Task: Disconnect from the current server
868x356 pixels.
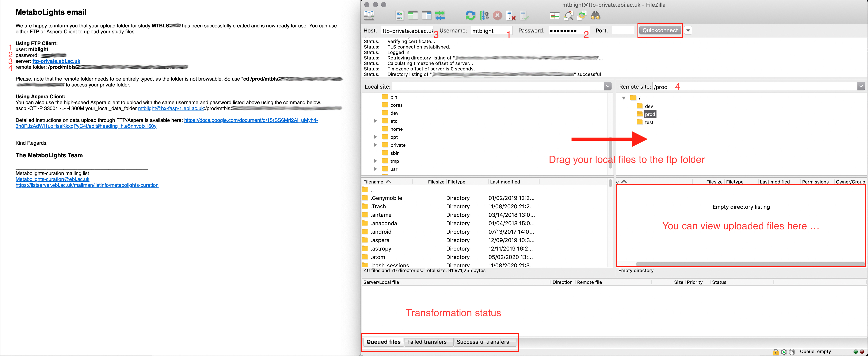Action: coord(511,15)
